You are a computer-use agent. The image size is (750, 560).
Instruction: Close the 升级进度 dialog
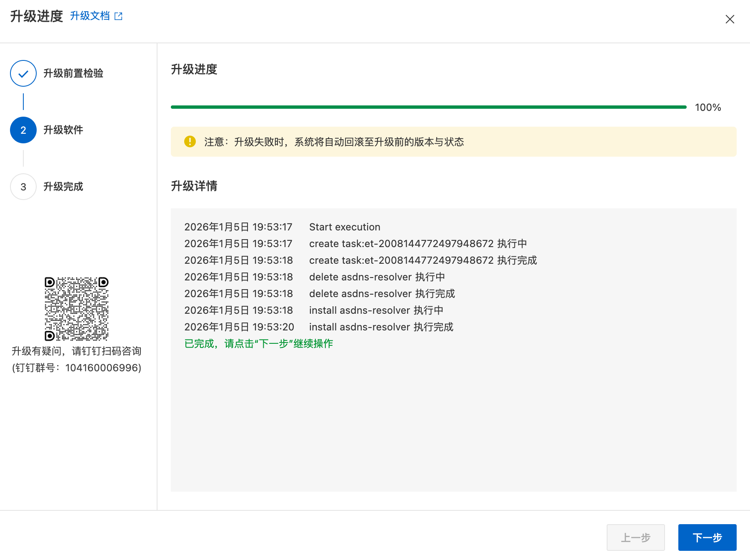coord(730,19)
